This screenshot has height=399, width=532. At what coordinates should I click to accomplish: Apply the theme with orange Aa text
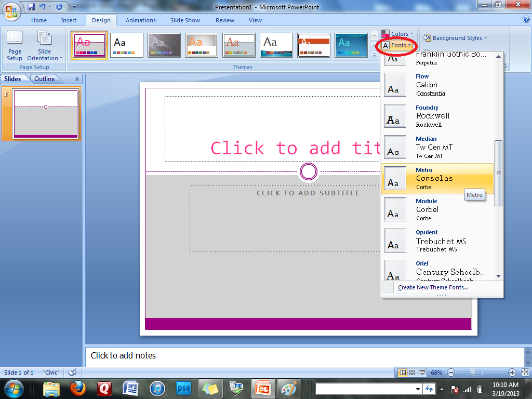pyautogui.click(x=202, y=45)
